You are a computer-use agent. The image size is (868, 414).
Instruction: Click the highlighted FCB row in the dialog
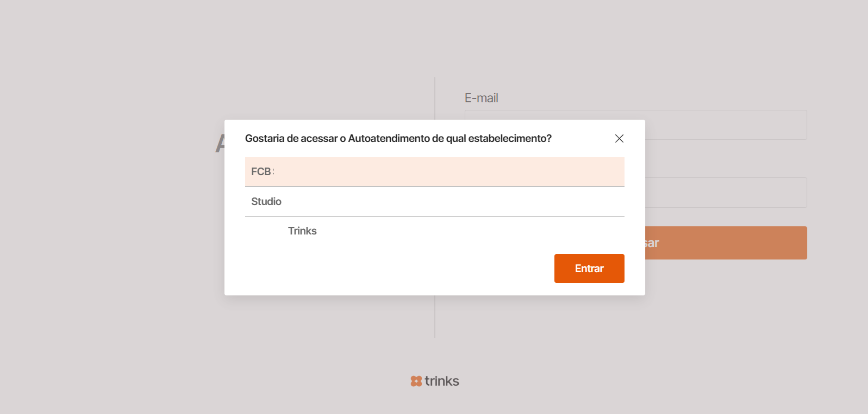point(434,171)
